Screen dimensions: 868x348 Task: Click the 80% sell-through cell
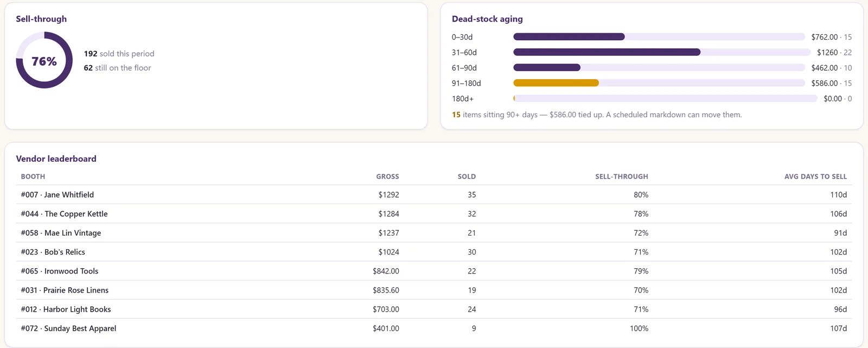(x=641, y=194)
